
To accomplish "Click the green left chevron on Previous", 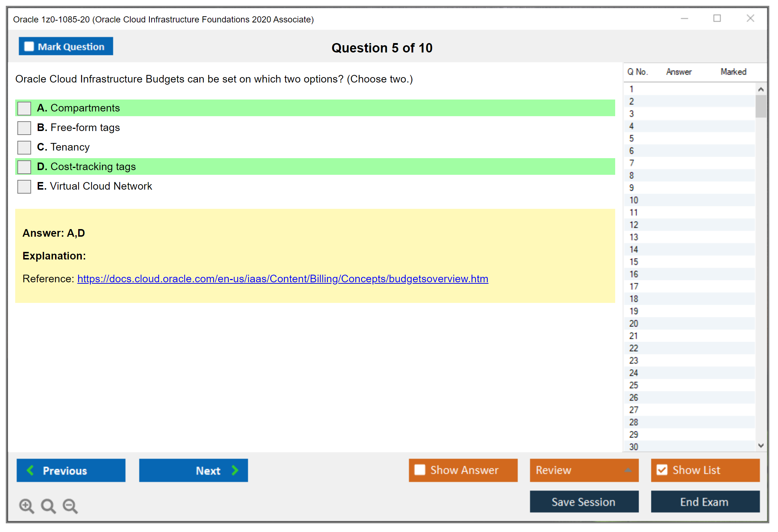I will 30,470.
